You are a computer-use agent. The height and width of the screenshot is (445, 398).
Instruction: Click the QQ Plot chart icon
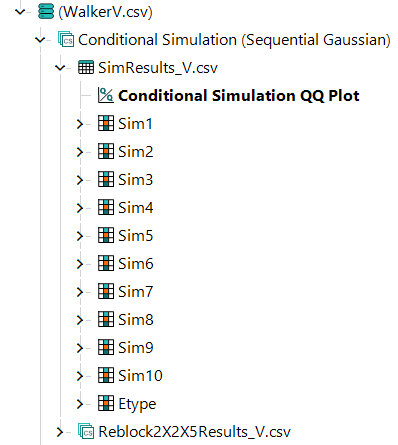pos(106,95)
